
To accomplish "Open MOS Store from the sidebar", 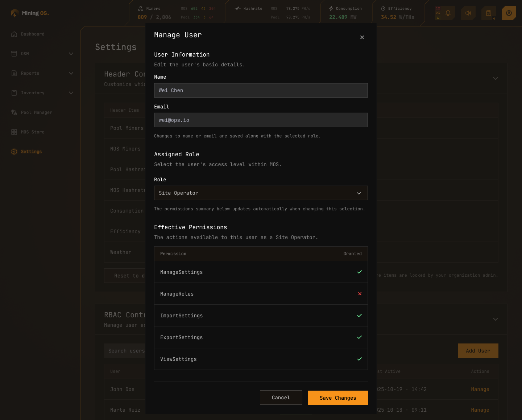I will [33, 132].
